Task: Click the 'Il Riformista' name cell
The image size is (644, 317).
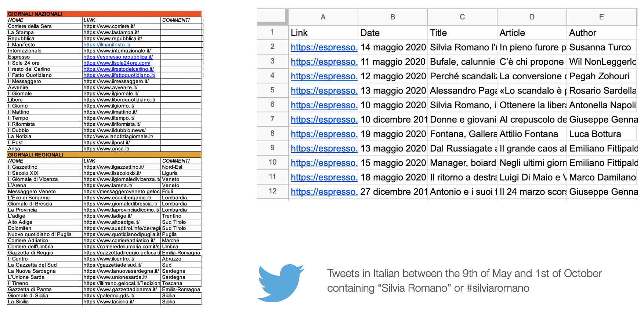Action: tap(45, 124)
